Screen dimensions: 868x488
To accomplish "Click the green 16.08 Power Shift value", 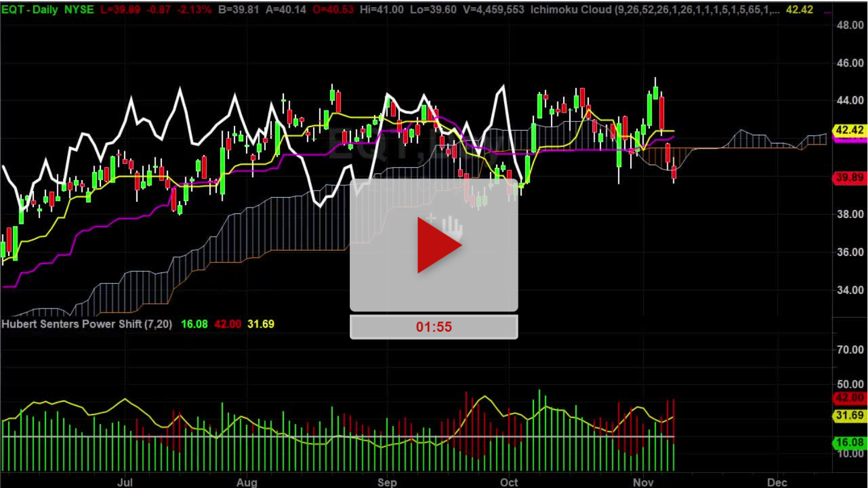I will (x=194, y=324).
